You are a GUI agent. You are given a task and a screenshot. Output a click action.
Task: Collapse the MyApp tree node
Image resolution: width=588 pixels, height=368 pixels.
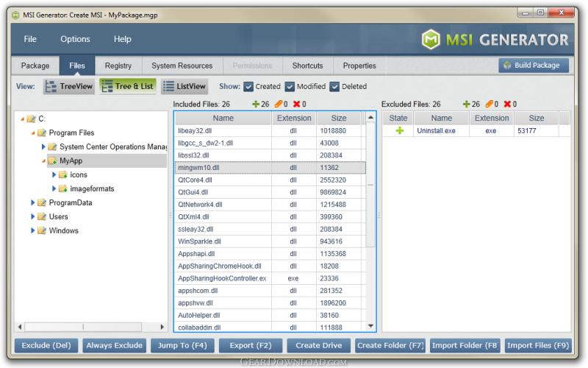point(43,160)
